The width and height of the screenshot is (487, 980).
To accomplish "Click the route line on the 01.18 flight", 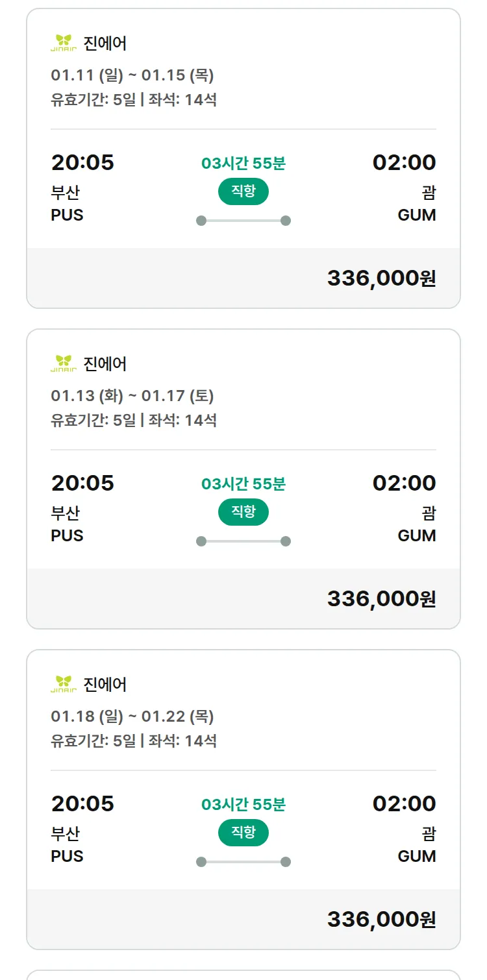I will click(x=243, y=862).
